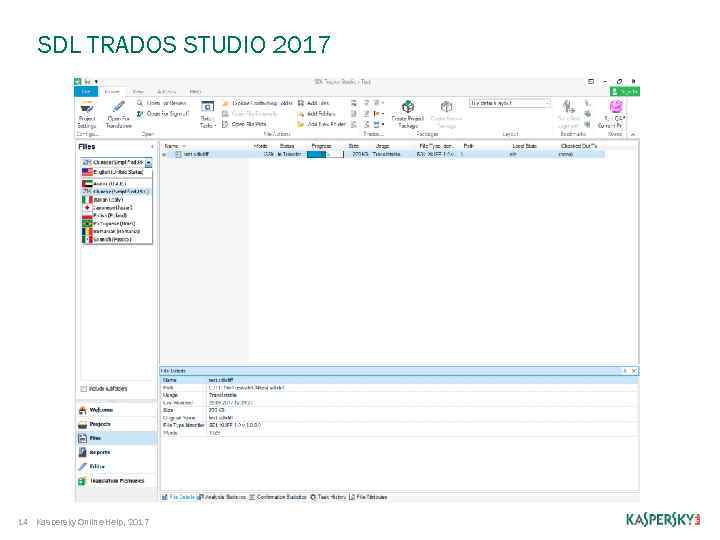720x540 pixels.
Task: Open Project Settings in the ribbon
Action: click(86, 115)
